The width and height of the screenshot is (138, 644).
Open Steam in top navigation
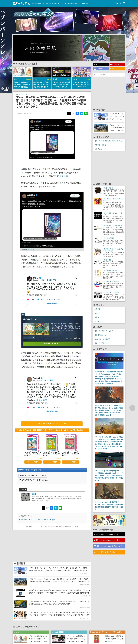tap(84, 4)
